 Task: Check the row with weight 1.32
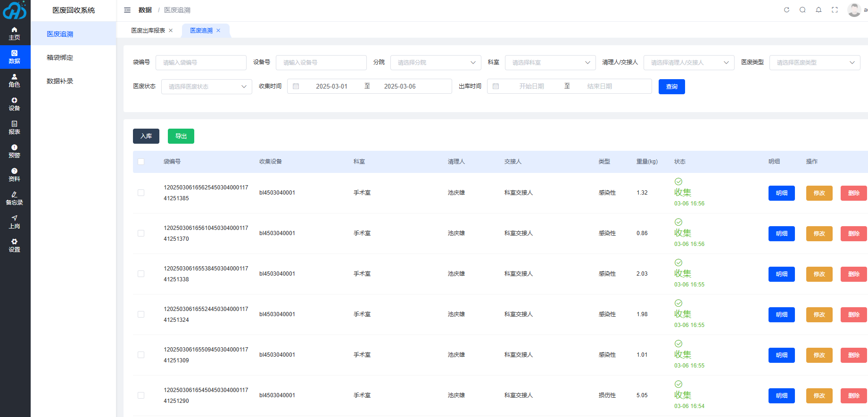(x=141, y=193)
